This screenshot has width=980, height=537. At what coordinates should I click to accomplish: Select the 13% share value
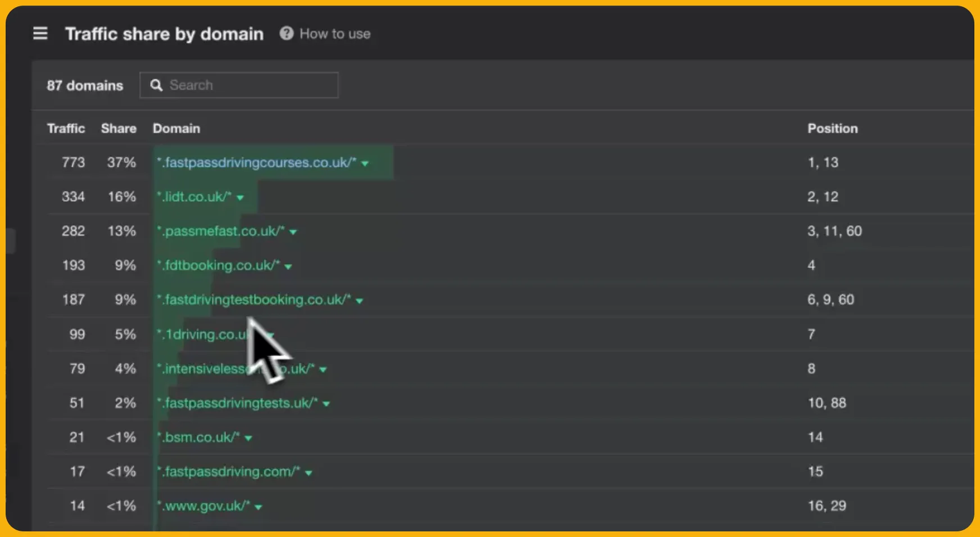click(x=122, y=231)
